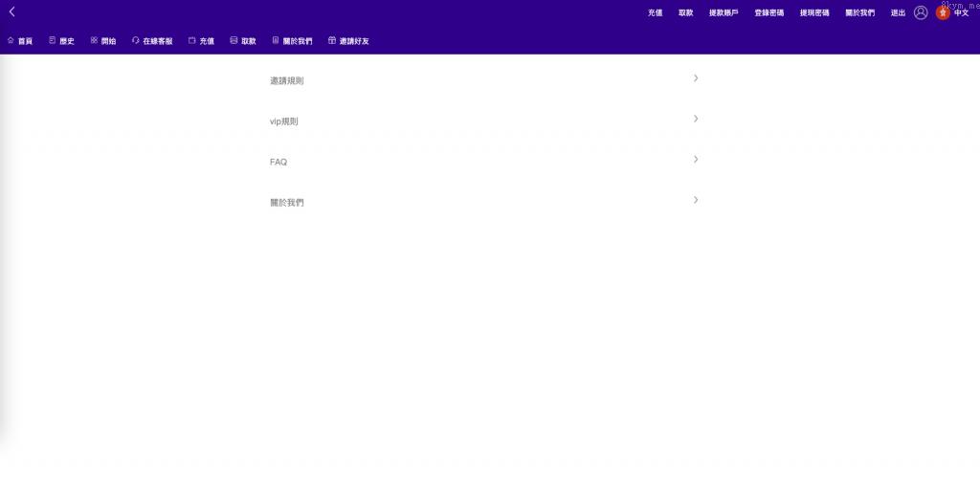Click the back arrow icon
This screenshot has width=980, height=504.
pos(11,11)
